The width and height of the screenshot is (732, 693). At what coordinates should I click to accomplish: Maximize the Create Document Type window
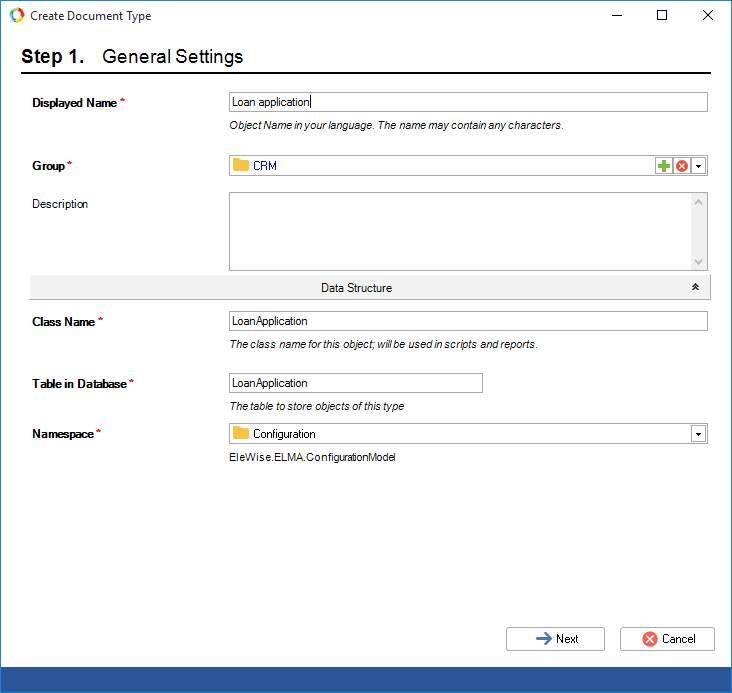[x=662, y=16]
